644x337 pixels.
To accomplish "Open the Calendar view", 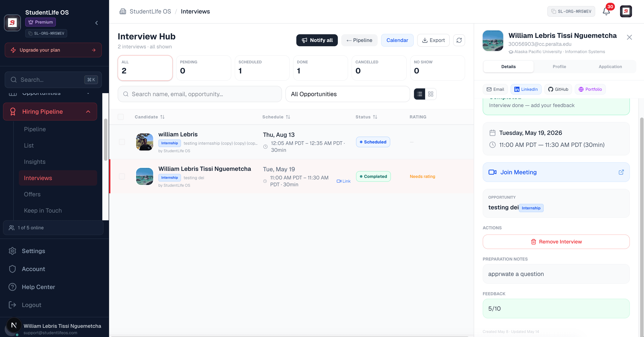I will [397, 40].
